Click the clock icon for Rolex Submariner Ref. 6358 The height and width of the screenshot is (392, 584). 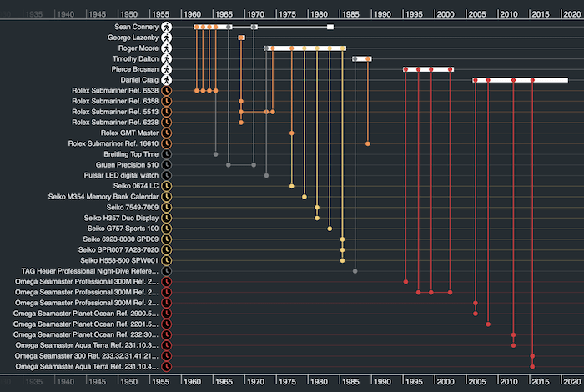(x=167, y=101)
